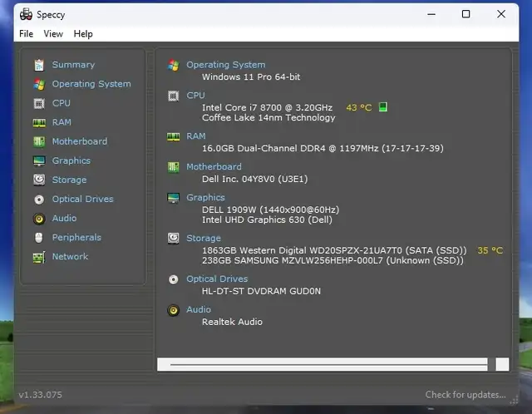Viewport: 532px width, 414px height.
Task: Click the Graphics monitor icon in sidebar
Action: [x=39, y=160]
